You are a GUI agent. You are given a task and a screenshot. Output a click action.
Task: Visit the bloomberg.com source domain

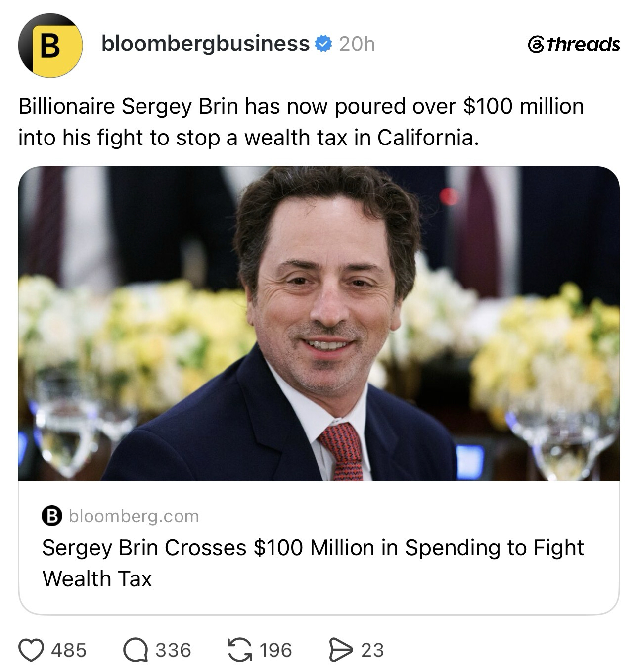coord(134,516)
